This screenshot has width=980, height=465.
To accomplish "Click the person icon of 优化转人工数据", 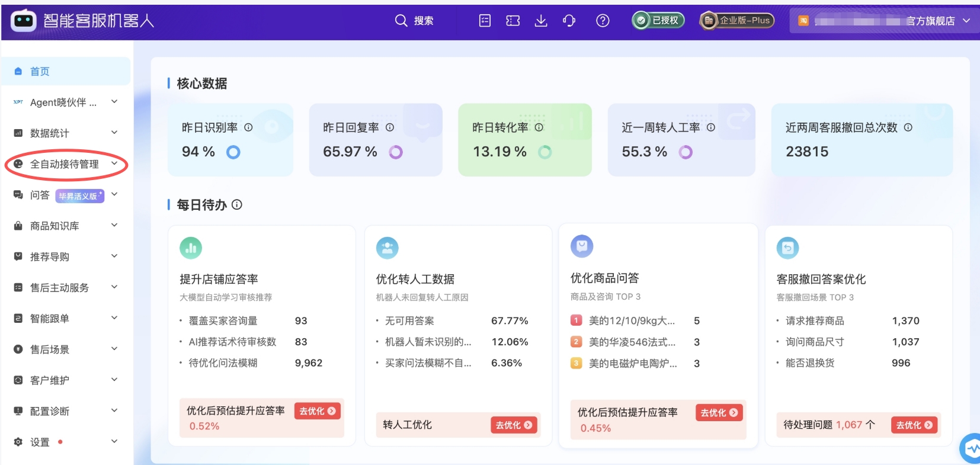I will tap(387, 248).
